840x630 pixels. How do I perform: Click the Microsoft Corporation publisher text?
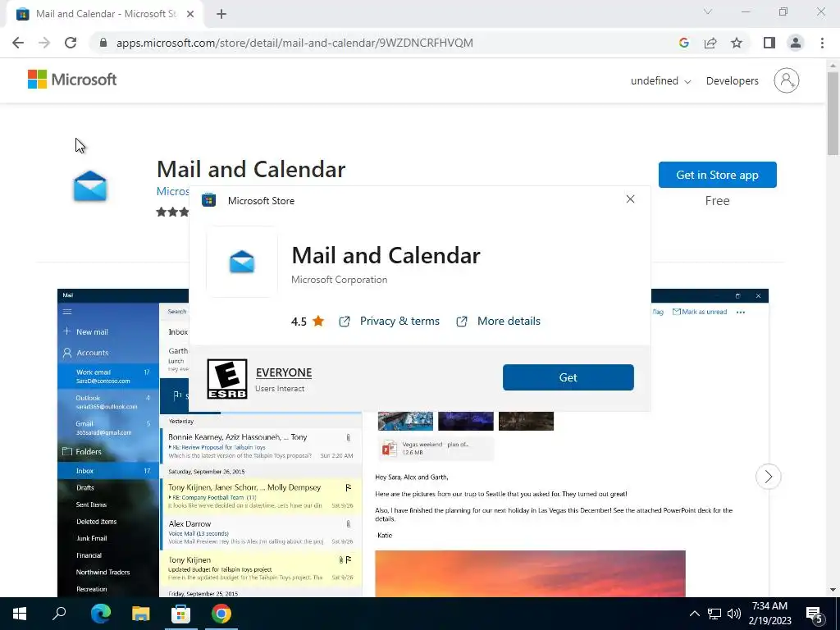(339, 280)
